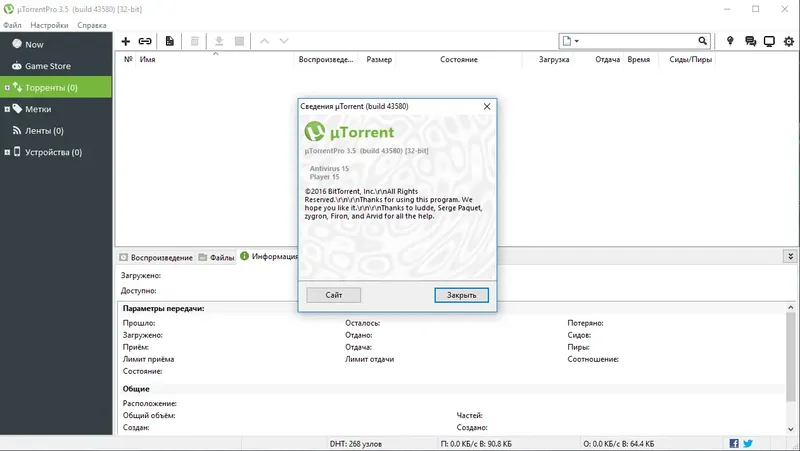Click the Start download arrow icon
This screenshot has width=800, height=451.
tap(219, 41)
